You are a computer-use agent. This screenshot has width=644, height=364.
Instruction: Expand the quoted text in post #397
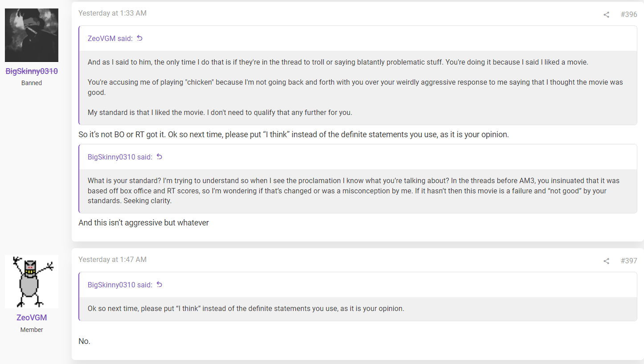click(358, 309)
